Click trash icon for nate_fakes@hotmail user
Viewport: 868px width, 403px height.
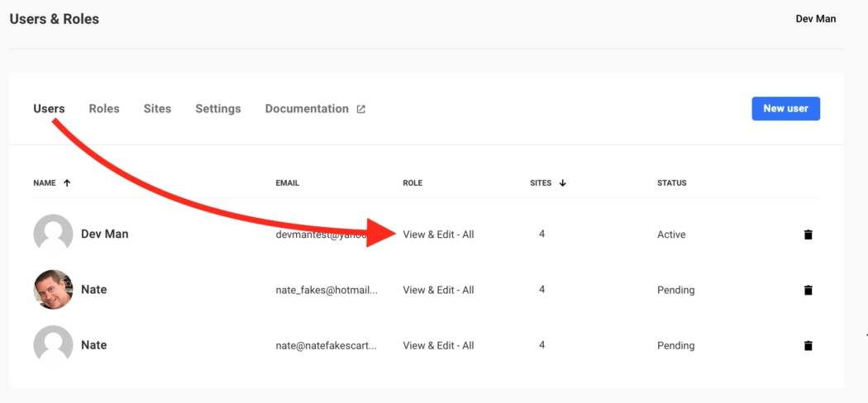808,290
